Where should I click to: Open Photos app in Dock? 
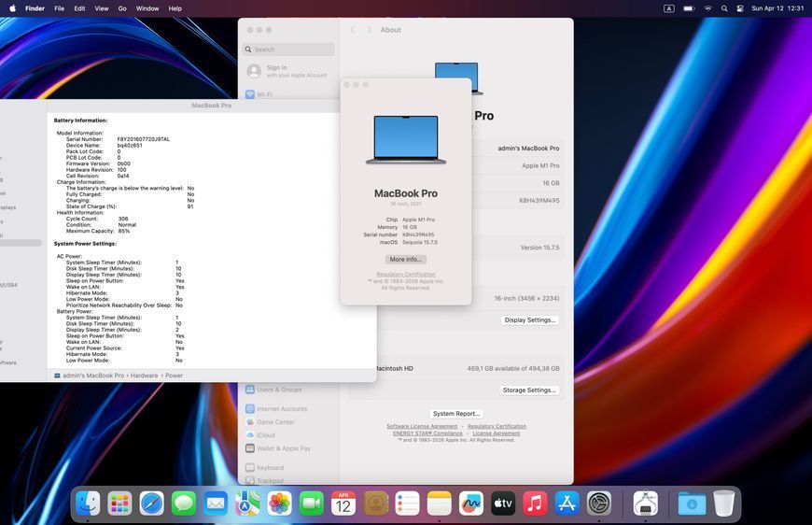coord(280,504)
